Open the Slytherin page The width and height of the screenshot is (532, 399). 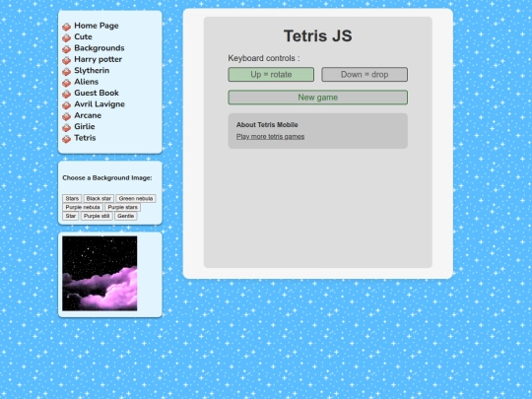click(x=92, y=70)
